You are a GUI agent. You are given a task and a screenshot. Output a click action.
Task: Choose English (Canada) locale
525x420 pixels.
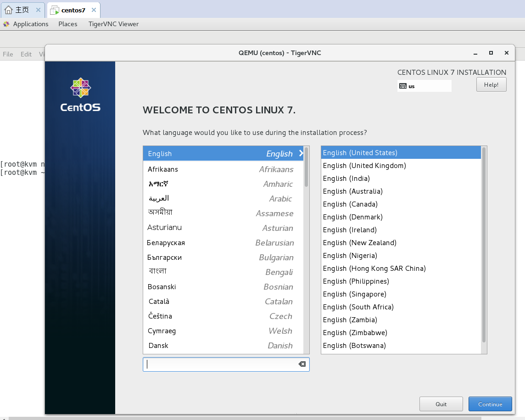click(x=401, y=204)
